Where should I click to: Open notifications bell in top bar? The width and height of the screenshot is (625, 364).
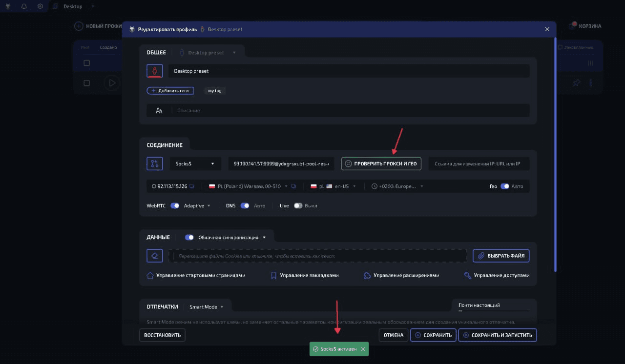(24, 6)
